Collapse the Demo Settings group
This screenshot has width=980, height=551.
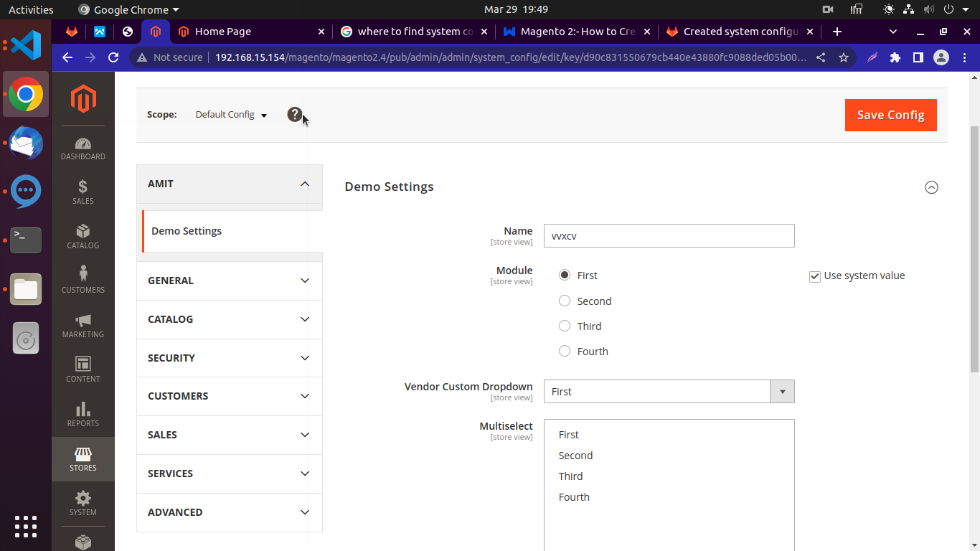pyautogui.click(x=931, y=187)
